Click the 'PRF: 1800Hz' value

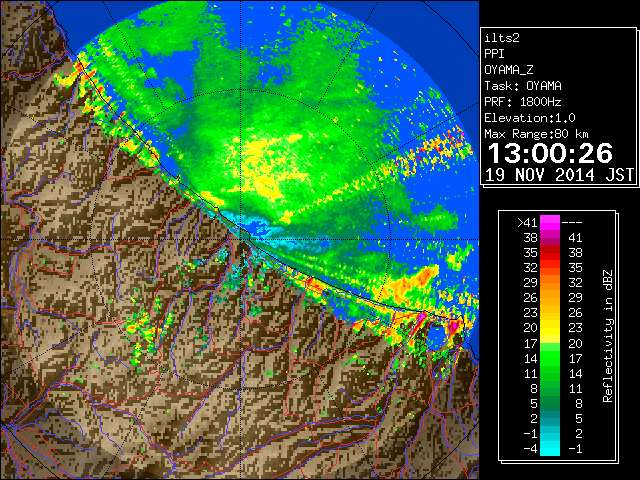(523, 102)
